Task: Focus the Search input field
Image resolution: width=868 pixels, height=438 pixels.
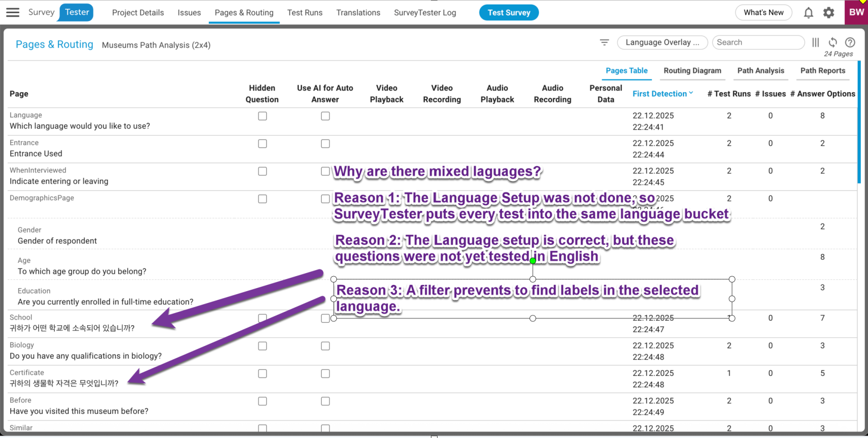Action: (757, 42)
